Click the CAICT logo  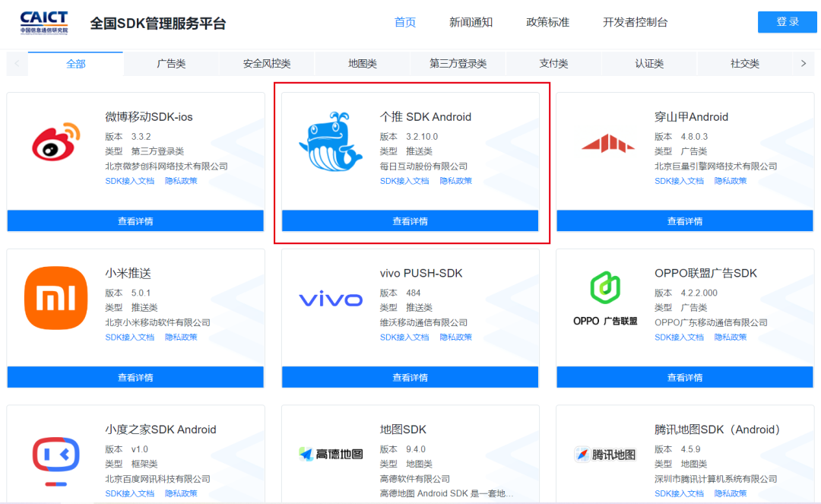[x=44, y=23]
